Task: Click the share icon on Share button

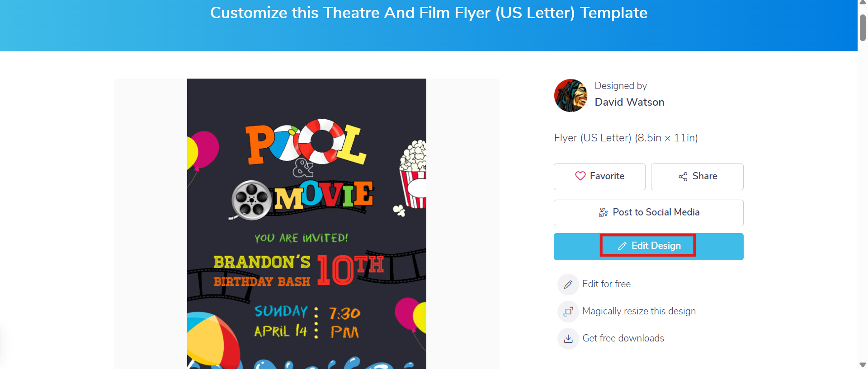Action: point(683,177)
